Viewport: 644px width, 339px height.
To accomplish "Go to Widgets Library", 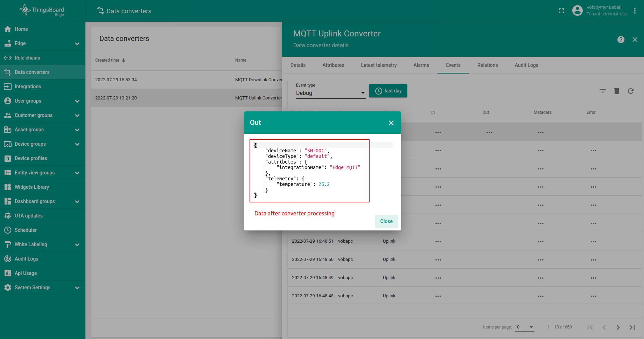I will [x=43, y=187].
